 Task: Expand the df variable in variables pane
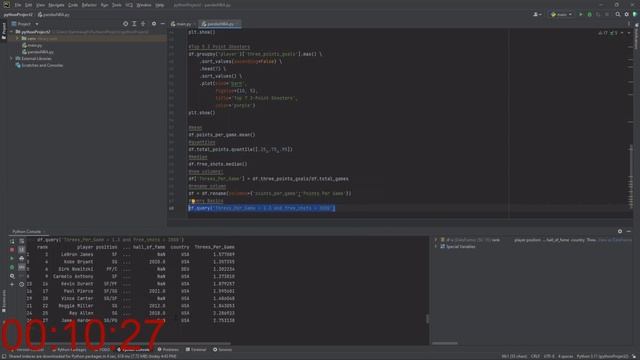pos(436,240)
